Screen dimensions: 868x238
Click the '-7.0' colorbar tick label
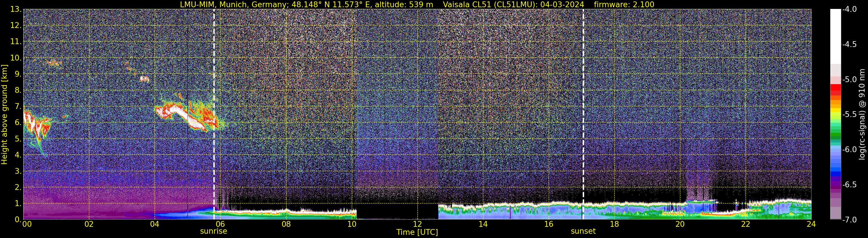coord(849,220)
